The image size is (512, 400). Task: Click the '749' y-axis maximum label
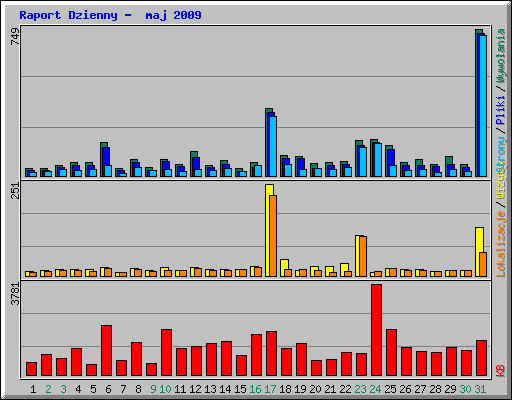[x=15, y=36]
